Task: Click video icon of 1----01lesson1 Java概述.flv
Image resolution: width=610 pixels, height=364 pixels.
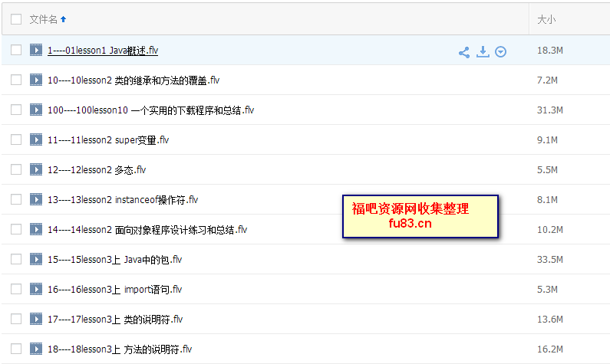Action: pos(36,50)
